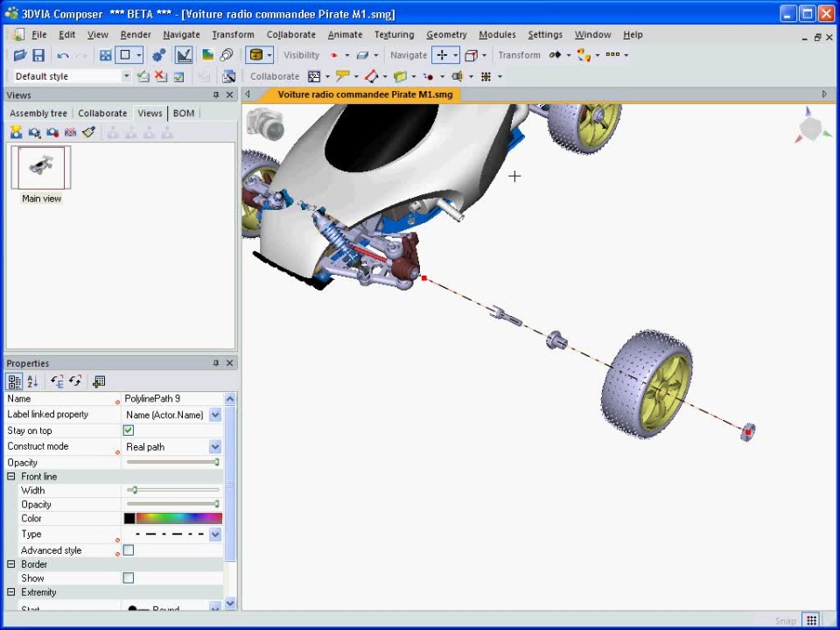Click the Undo arrow icon
840x630 pixels.
click(63, 55)
